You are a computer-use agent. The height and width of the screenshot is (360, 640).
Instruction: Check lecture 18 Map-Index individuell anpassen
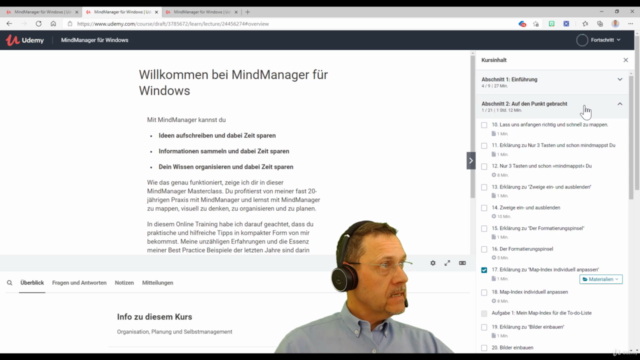coord(484,293)
